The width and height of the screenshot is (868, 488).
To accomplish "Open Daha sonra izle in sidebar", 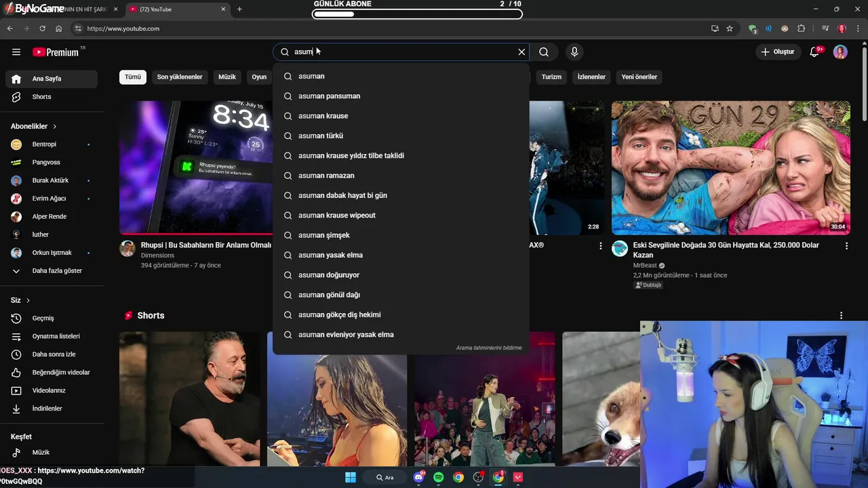I will tap(52, 354).
